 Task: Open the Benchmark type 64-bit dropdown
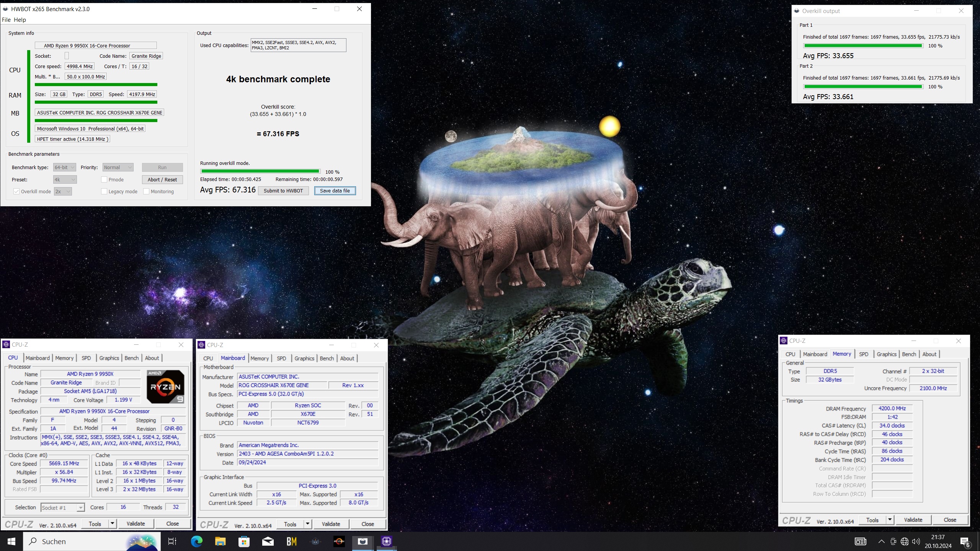pyautogui.click(x=64, y=167)
